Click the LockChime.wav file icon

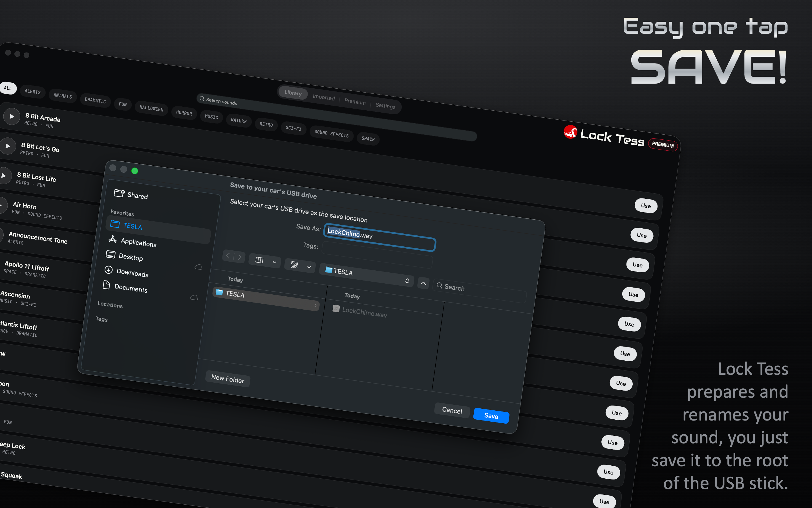[x=336, y=308]
